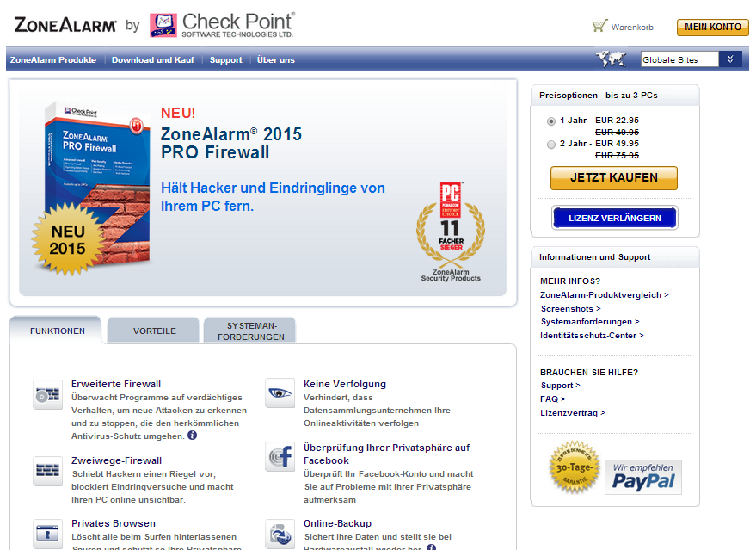Click the Privates Browsen heading
The height and width of the screenshot is (550, 756).
point(114,523)
